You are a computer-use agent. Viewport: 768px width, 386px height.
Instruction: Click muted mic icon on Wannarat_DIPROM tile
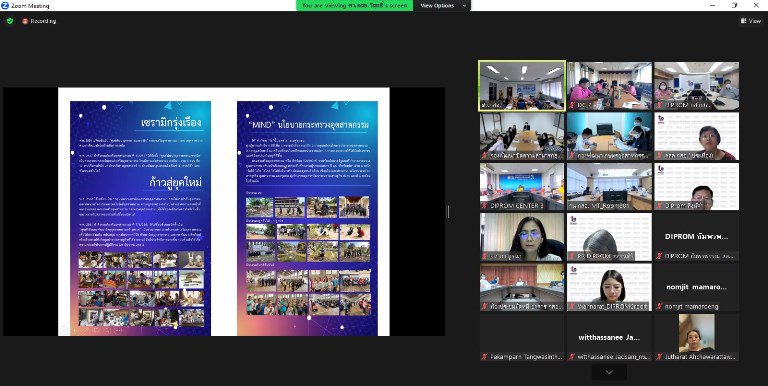click(x=572, y=306)
